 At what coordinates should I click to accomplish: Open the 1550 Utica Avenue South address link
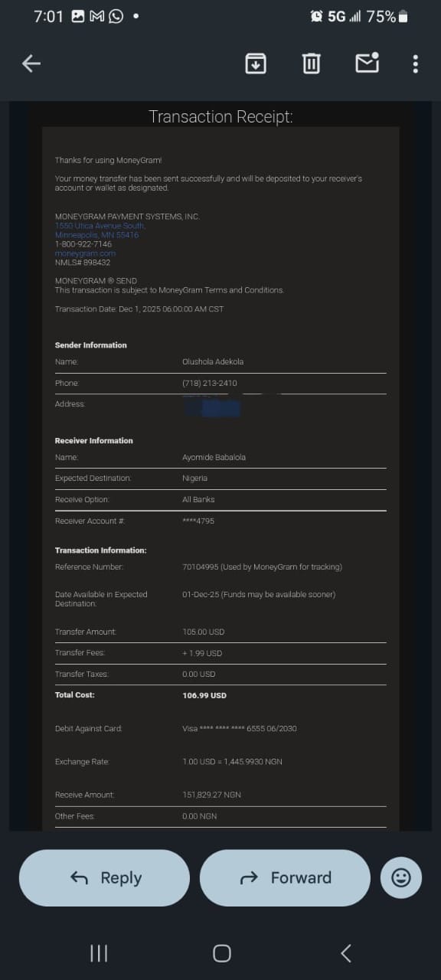point(100,226)
